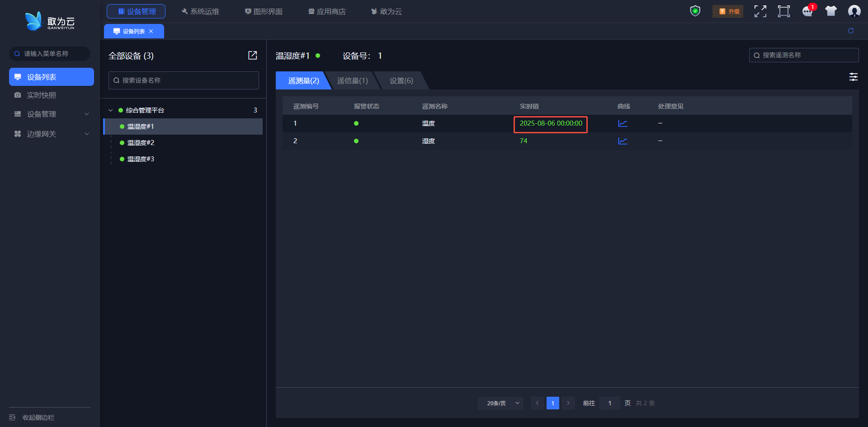Switch to the 遥信量(1) tab
The width and height of the screenshot is (868, 427).
(x=353, y=81)
